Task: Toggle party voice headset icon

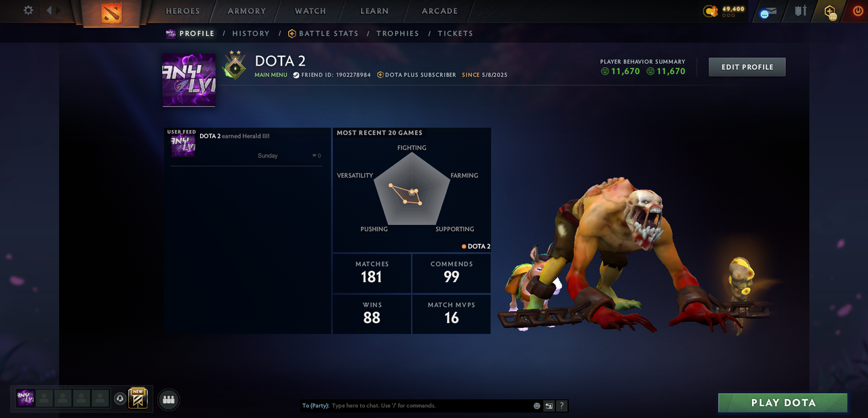Action: [120, 399]
